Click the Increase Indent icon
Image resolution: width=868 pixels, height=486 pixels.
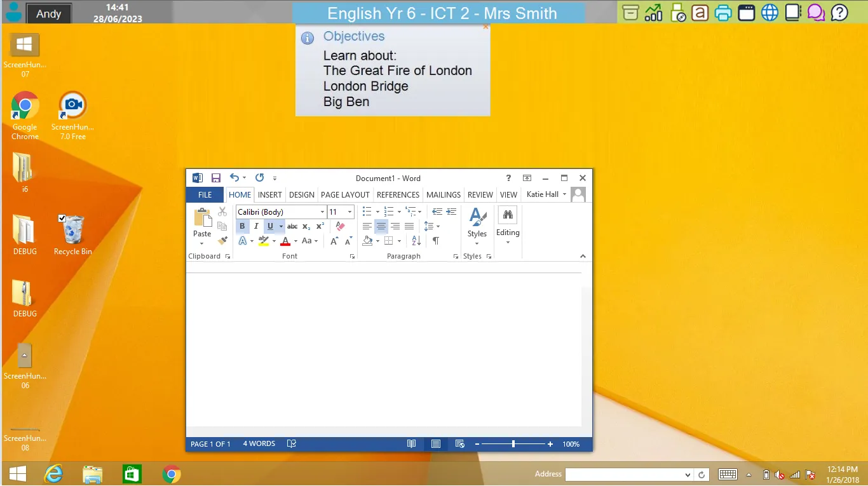[x=451, y=212]
